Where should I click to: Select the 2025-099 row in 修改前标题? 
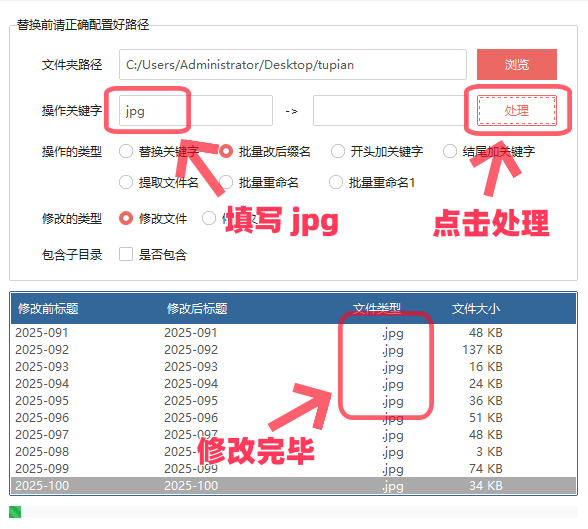[42, 468]
